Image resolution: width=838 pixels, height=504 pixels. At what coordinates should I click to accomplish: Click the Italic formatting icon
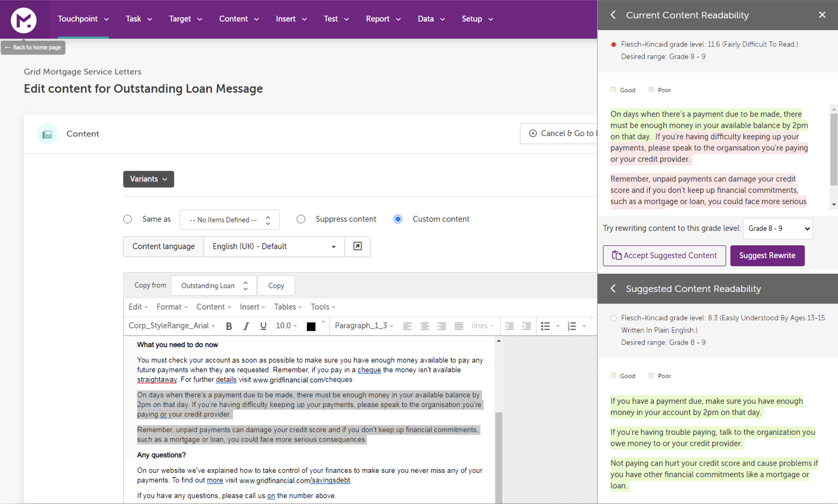(x=246, y=326)
